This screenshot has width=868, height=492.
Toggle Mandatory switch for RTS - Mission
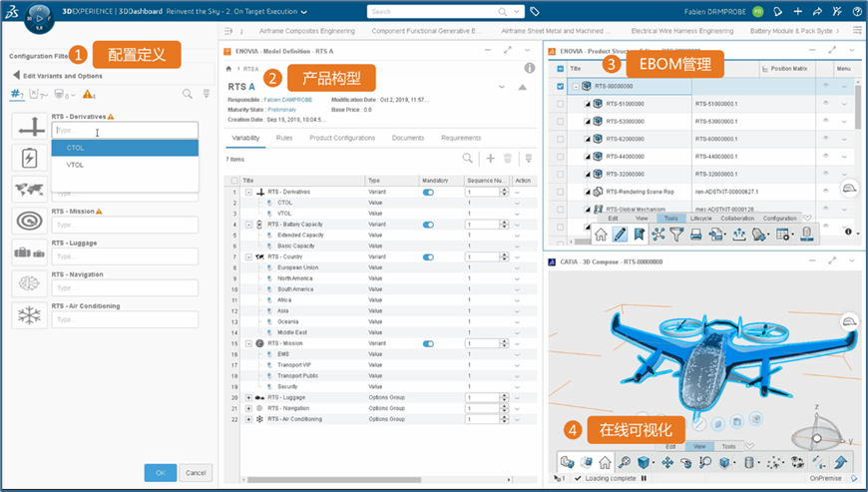pyautogui.click(x=428, y=343)
